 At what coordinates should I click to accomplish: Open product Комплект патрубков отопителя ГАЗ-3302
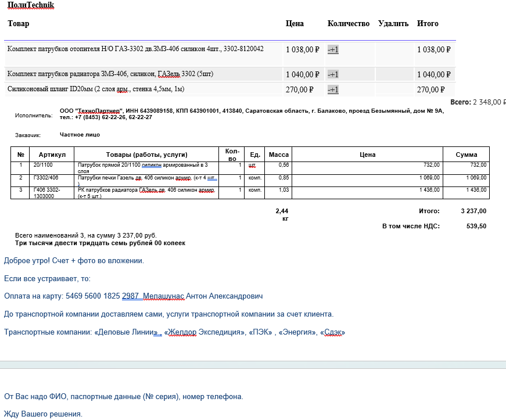[x=135, y=49]
